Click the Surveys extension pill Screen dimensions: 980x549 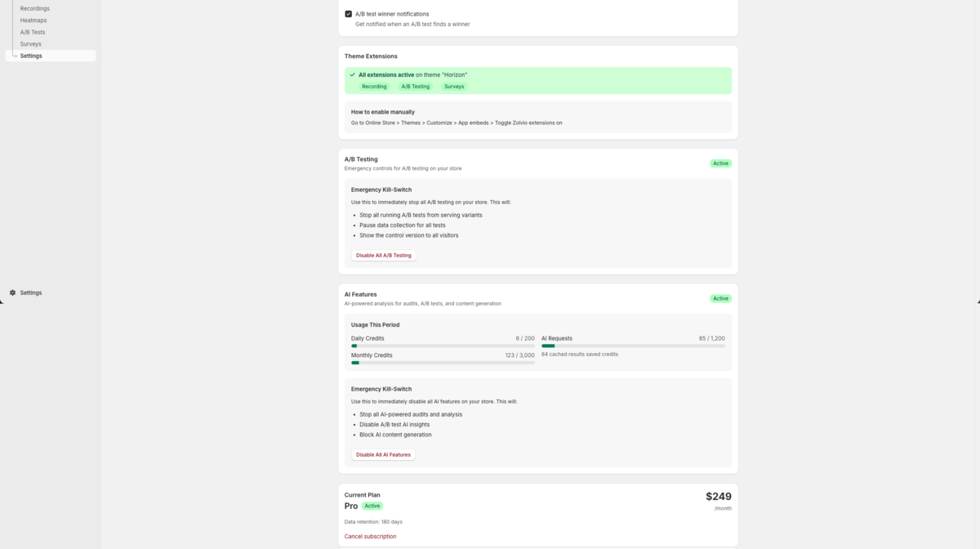pos(453,86)
